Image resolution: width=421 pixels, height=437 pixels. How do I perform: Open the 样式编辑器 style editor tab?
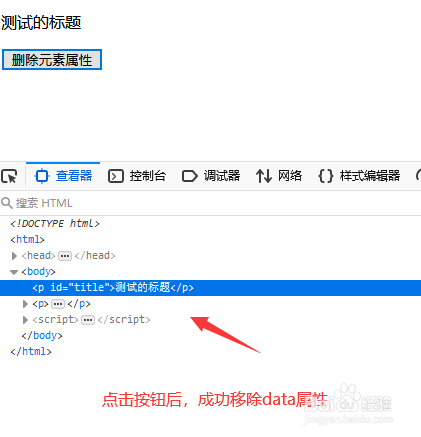pyautogui.click(x=359, y=176)
